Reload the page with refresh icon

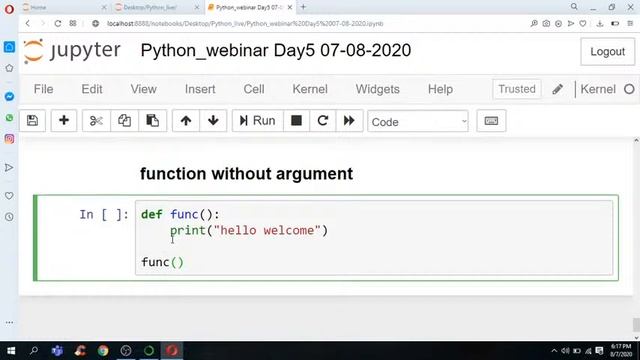click(58, 24)
